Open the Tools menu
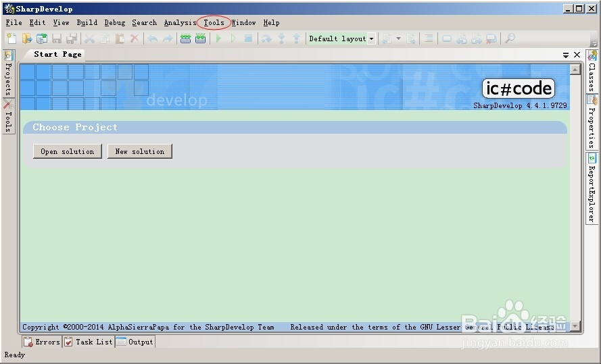Viewport: 601px width, 364px height. coord(214,22)
